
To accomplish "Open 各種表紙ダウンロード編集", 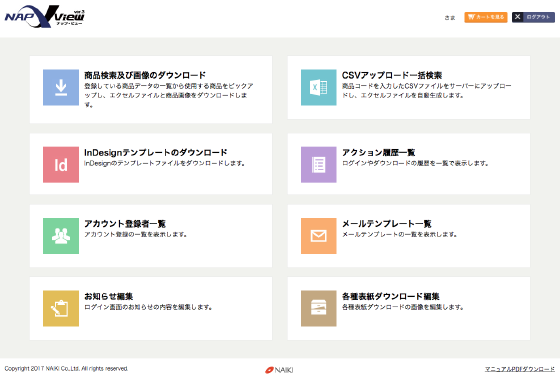I will point(391,296).
